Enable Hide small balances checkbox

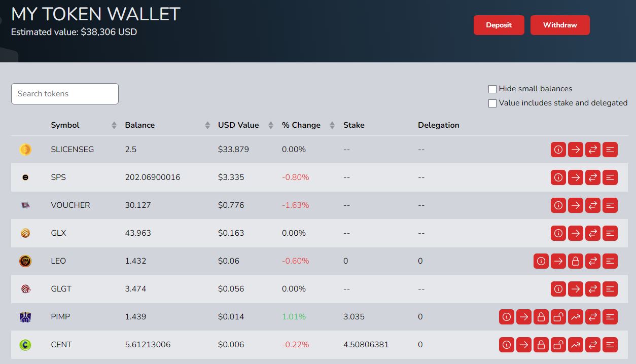pyautogui.click(x=492, y=89)
